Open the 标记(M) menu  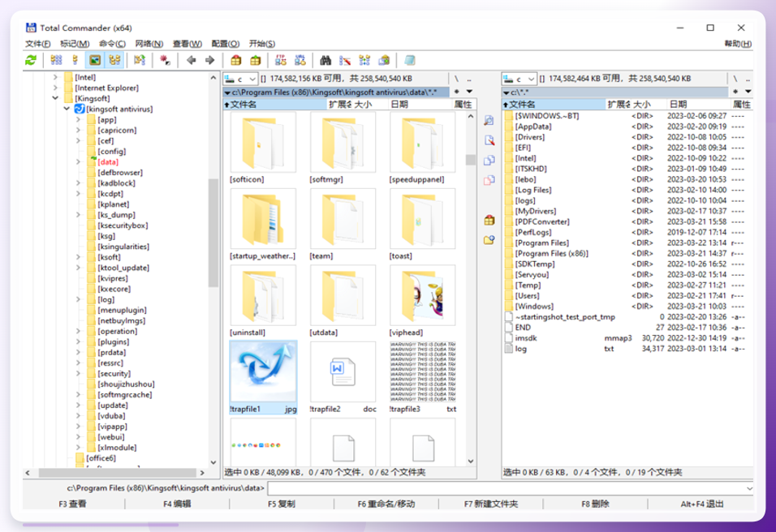click(75, 44)
